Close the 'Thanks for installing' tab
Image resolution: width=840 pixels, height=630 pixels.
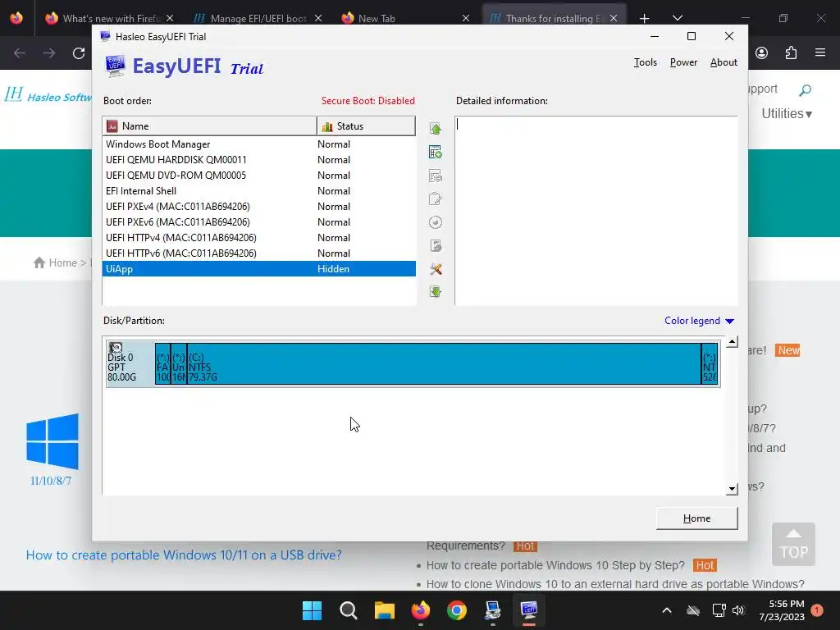point(614,18)
